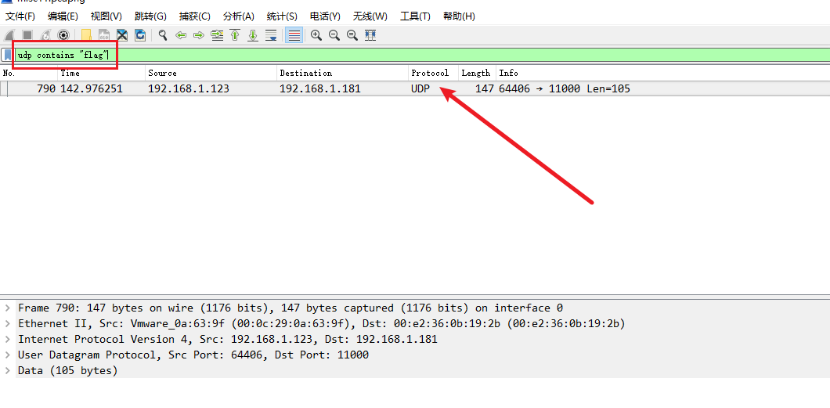Viewport: 830px width, 408px height.
Task: Go back to previous packet arrow
Action: (x=181, y=35)
